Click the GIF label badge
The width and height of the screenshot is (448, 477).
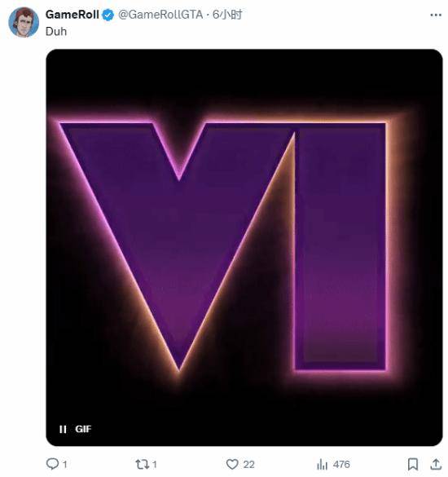[x=83, y=429]
